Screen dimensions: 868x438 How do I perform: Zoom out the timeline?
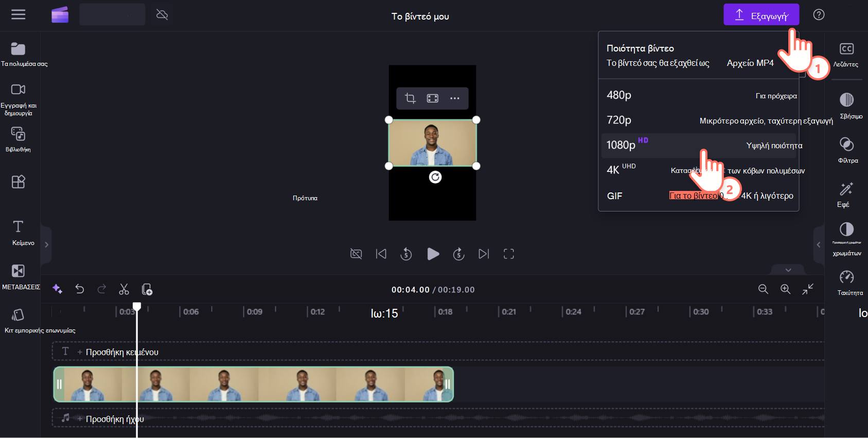763,289
